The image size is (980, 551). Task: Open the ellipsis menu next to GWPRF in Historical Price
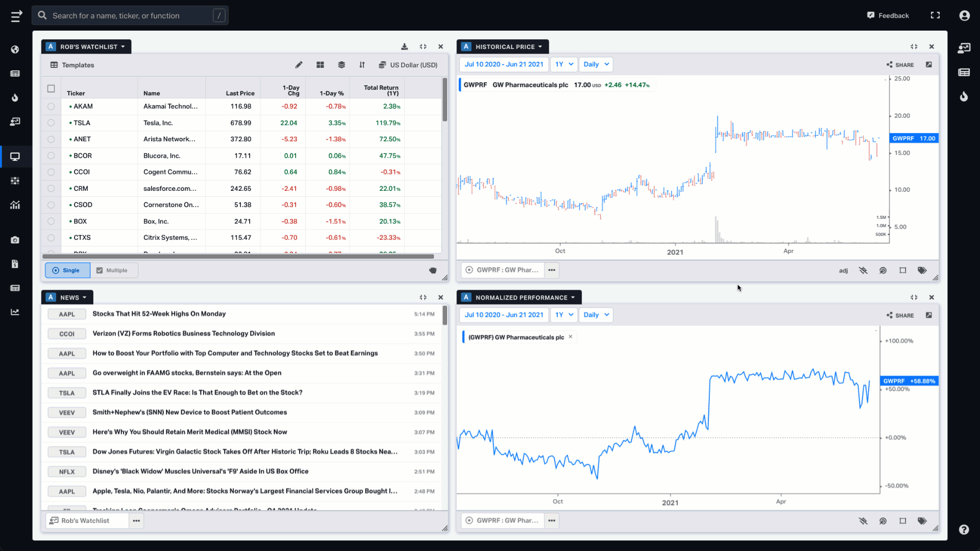point(552,270)
